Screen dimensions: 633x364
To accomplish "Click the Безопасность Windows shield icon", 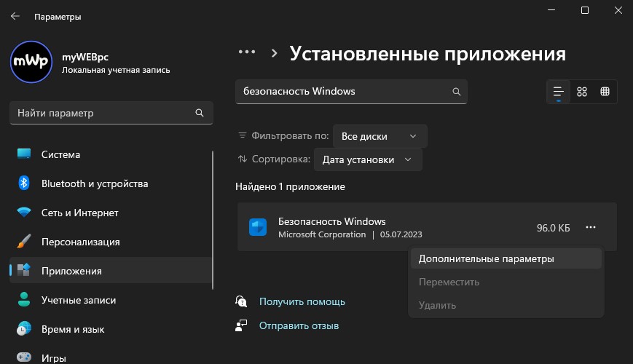I will (x=258, y=227).
